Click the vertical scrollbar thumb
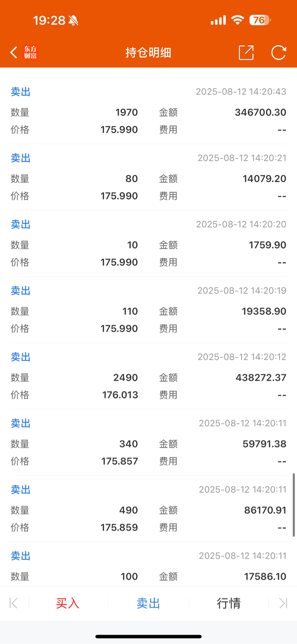The height and width of the screenshot is (644, 297). tap(294, 505)
